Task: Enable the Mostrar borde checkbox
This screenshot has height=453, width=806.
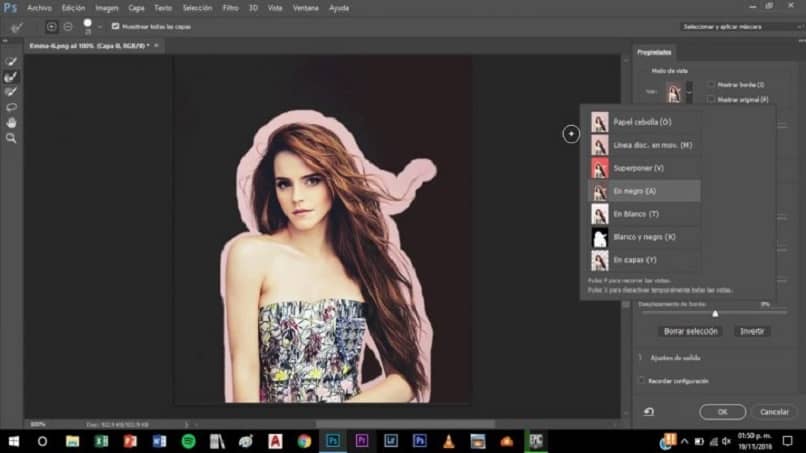Action: [711, 85]
